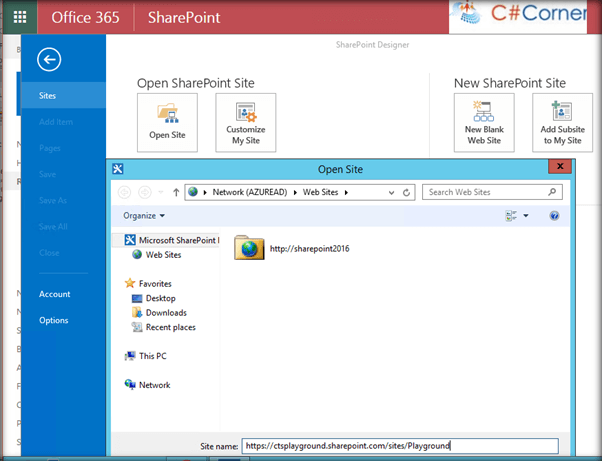Image resolution: width=602 pixels, height=461 pixels.
Task: Go back using the circled arrow
Action: tap(49, 59)
